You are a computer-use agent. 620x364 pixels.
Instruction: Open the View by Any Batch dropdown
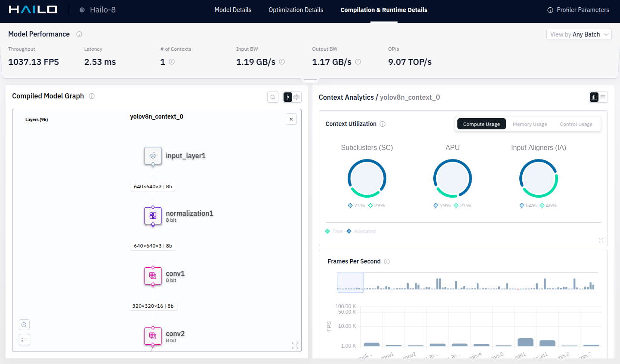(x=579, y=34)
